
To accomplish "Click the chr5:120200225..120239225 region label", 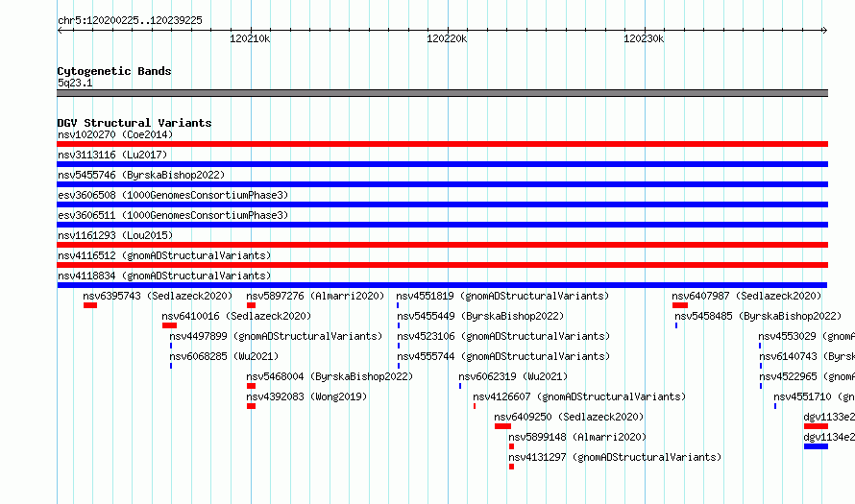I will pyautogui.click(x=130, y=20).
